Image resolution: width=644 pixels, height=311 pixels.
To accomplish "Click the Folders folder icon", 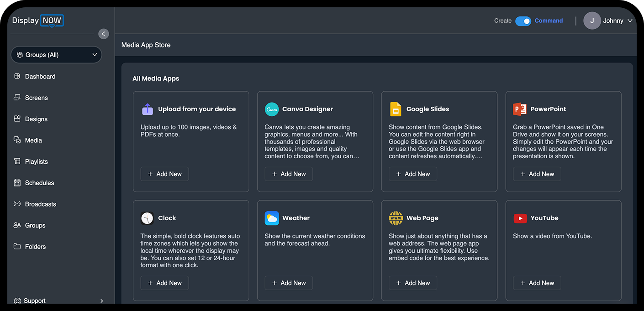I will point(17,247).
